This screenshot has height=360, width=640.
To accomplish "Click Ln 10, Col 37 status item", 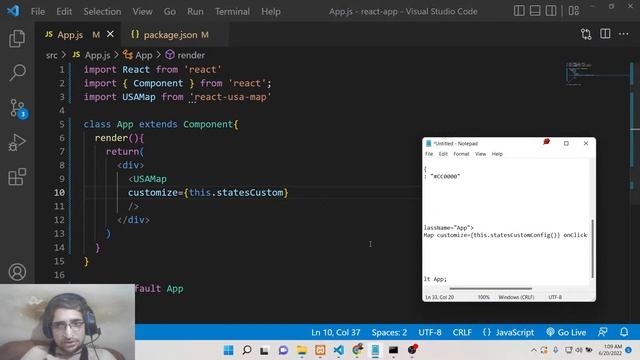I will [x=336, y=332].
